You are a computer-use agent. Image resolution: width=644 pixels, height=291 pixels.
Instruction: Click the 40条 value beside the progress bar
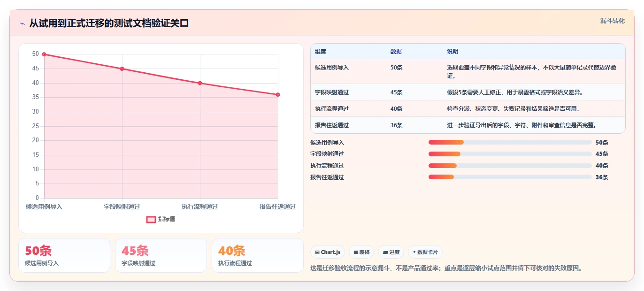coord(602,166)
